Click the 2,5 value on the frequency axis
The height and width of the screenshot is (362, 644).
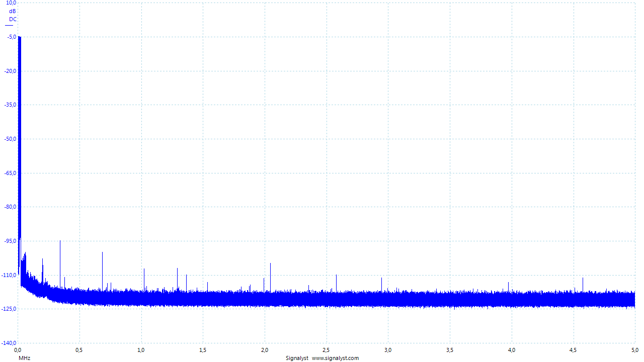tap(326, 349)
